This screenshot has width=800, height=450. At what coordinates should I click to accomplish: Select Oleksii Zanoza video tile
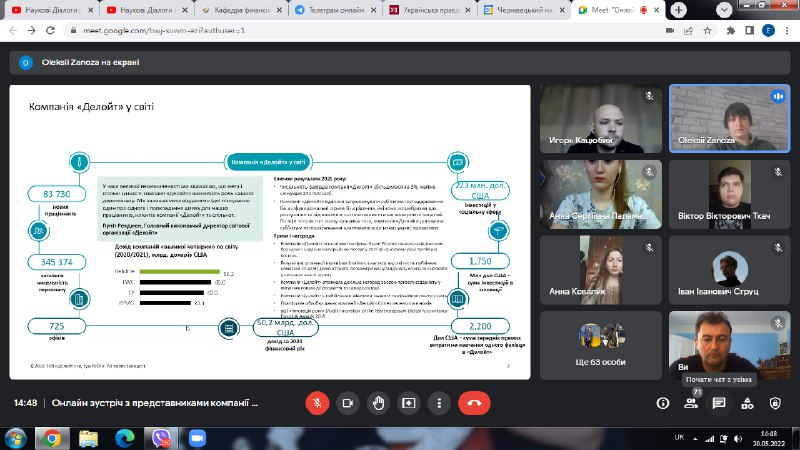730,119
